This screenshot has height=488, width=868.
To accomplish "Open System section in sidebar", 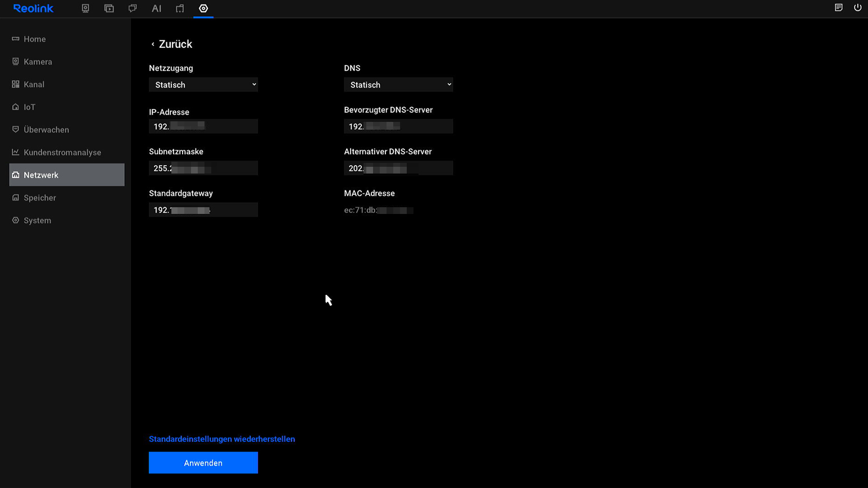I will click(x=67, y=220).
